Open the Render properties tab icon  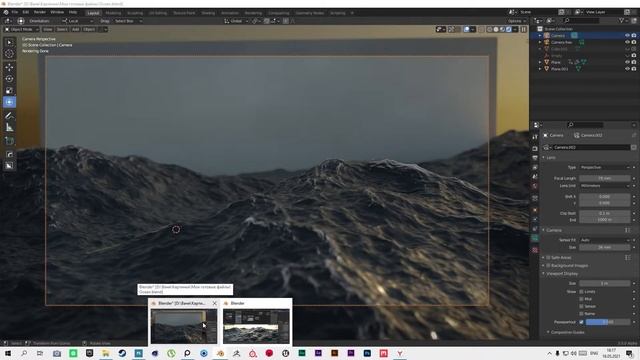tap(535, 149)
